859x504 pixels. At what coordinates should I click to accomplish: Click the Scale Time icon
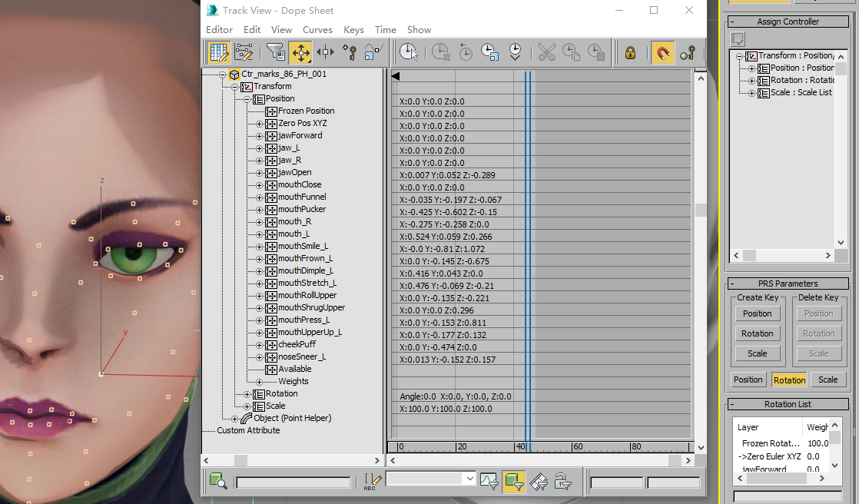click(489, 52)
